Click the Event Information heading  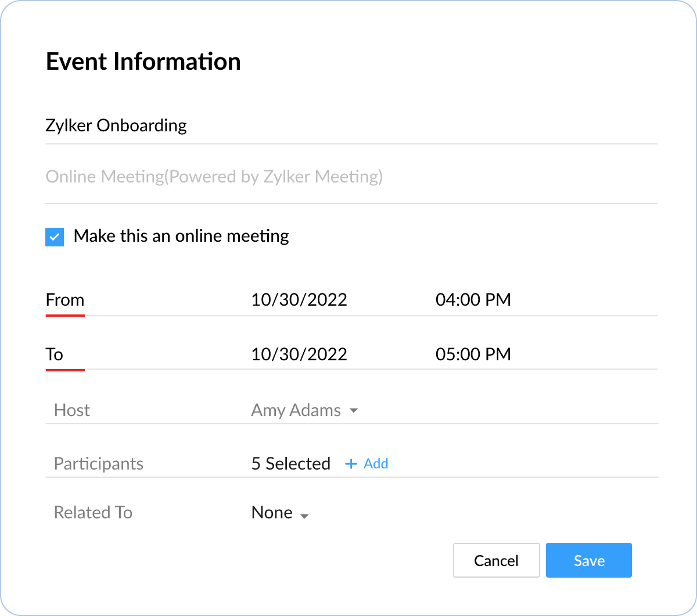click(143, 62)
